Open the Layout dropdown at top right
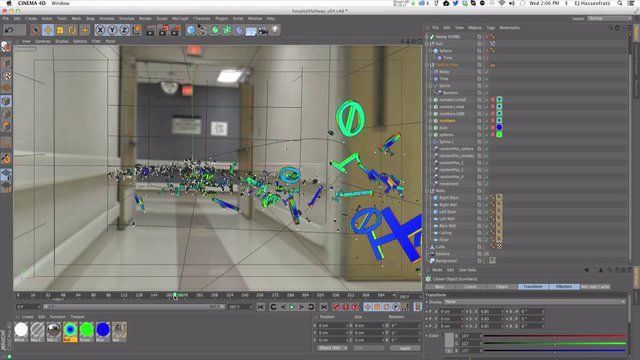Image resolution: width=640 pixels, height=360 pixels. click(x=608, y=18)
